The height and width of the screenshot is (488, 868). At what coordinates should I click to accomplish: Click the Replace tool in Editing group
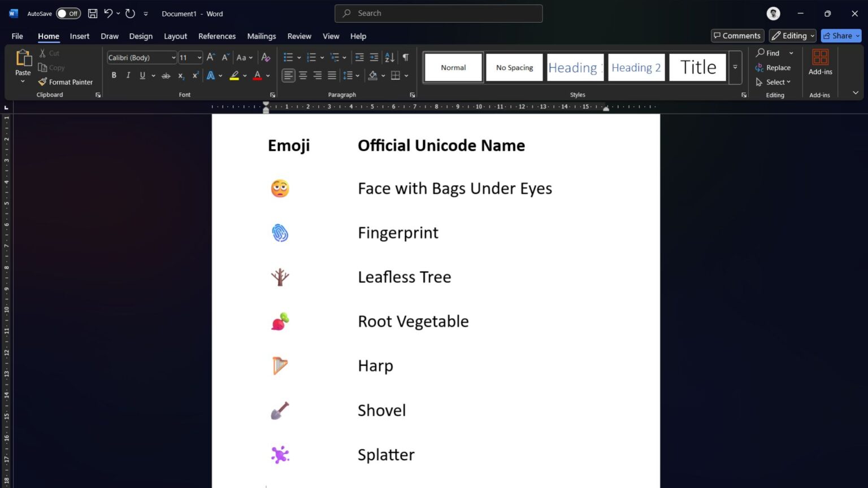[776, 67]
